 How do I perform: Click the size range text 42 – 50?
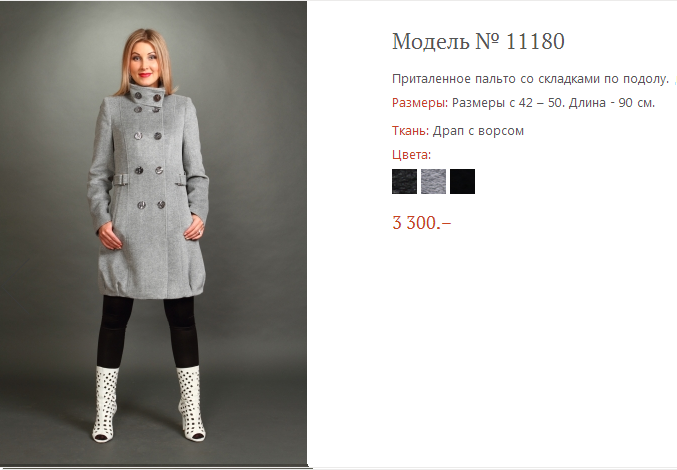pos(541,103)
